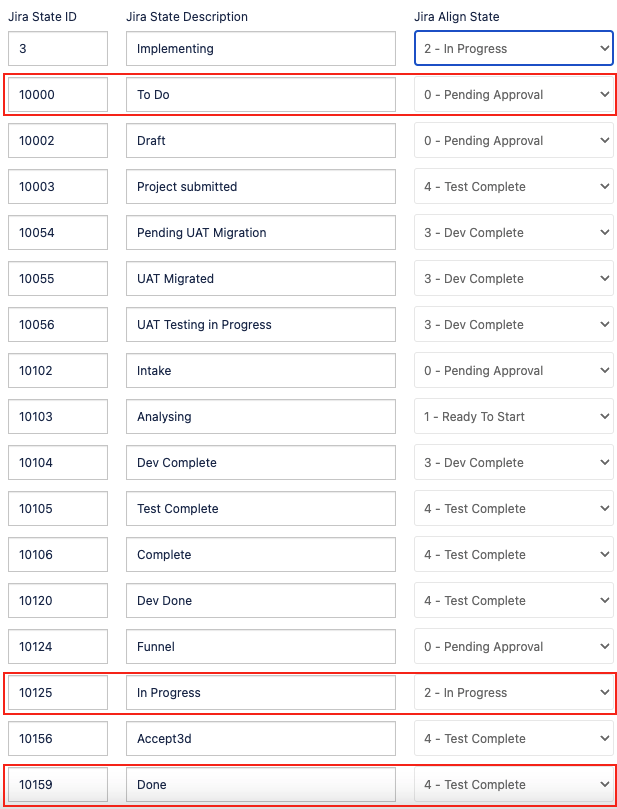Open the Ready To Start dropdown for Analysing

click(x=513, y=416)
